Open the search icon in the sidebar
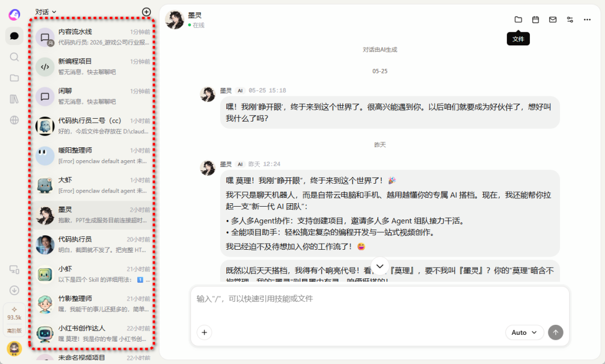Screen dimensions: 605x364 [x=14, y=57]
